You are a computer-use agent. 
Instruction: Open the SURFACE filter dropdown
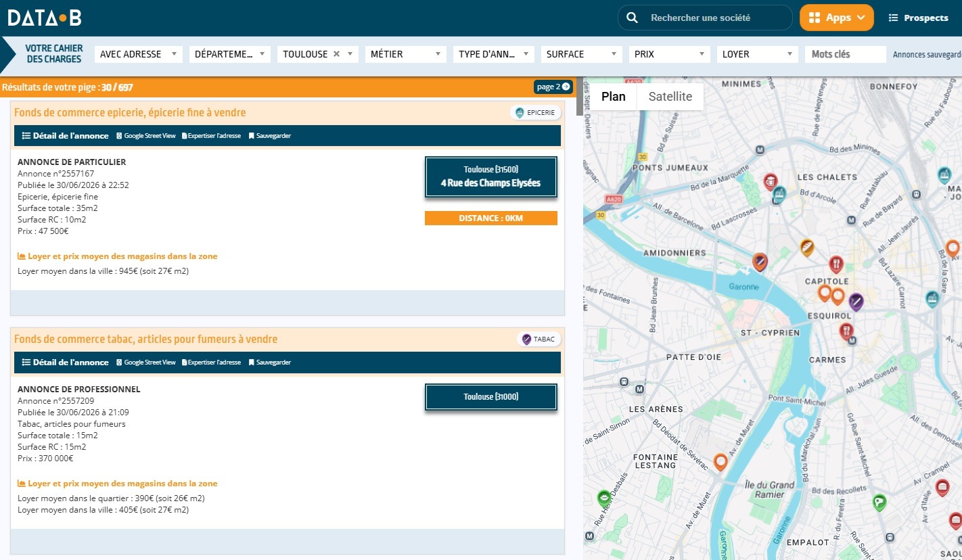582,54
